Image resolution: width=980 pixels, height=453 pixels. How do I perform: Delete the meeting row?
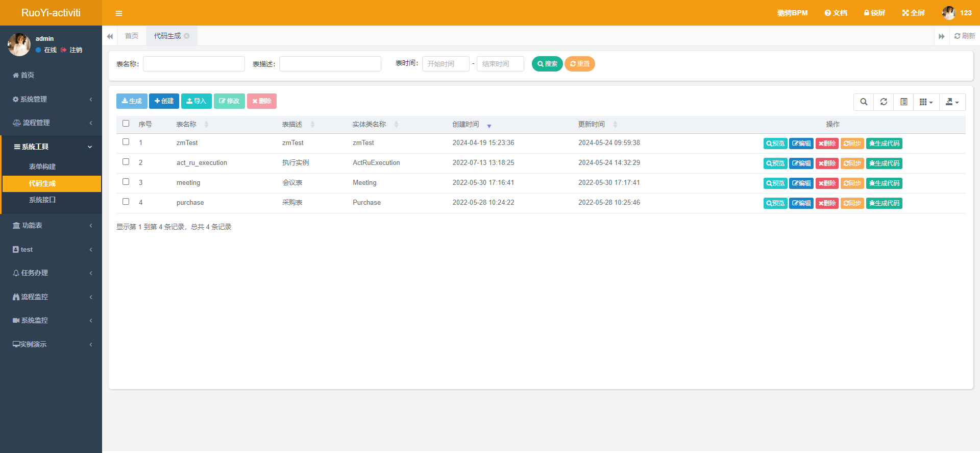[827, 183]
